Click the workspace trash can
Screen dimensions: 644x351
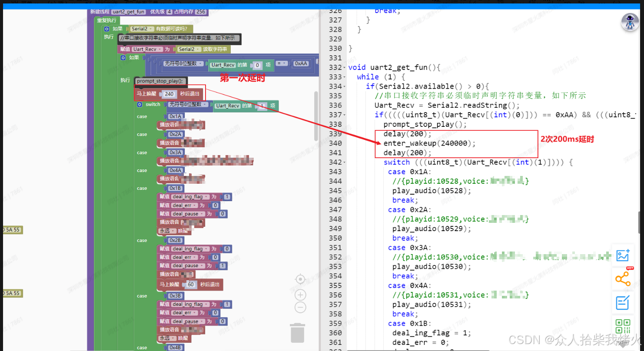click(x=297, y=332)
